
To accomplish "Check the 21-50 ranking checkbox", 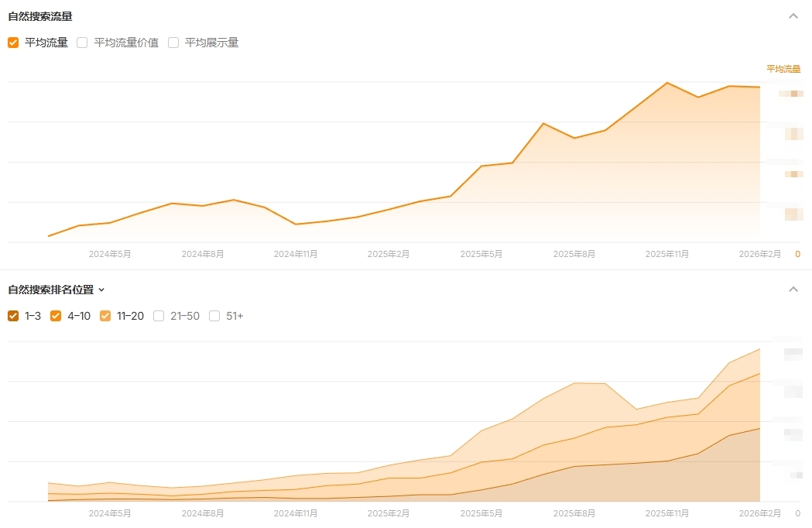I will (x=159, y=316).
